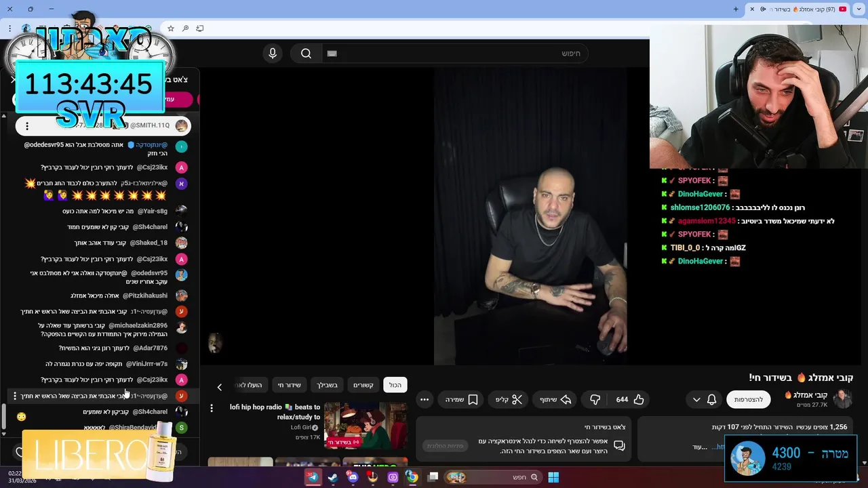Click the chat scrollbar up arrow
This screenshot has height=488, width=868.
[x=3, y=116]
